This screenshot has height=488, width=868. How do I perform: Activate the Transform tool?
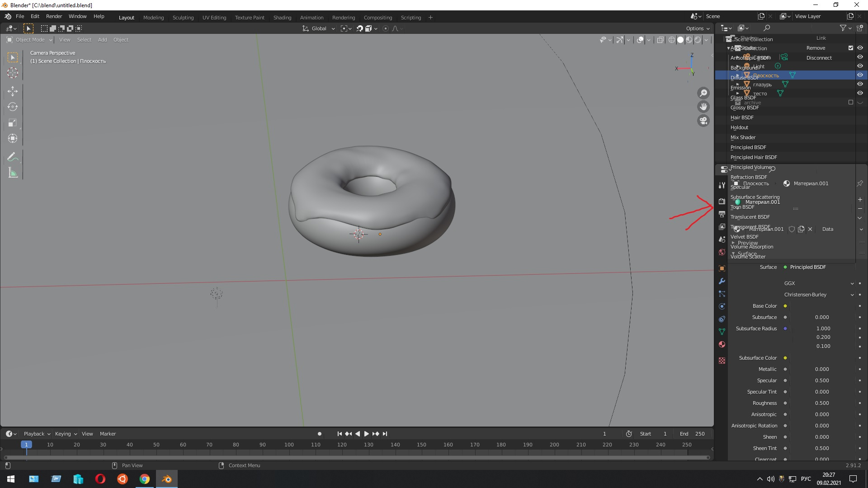click(13, 138)
